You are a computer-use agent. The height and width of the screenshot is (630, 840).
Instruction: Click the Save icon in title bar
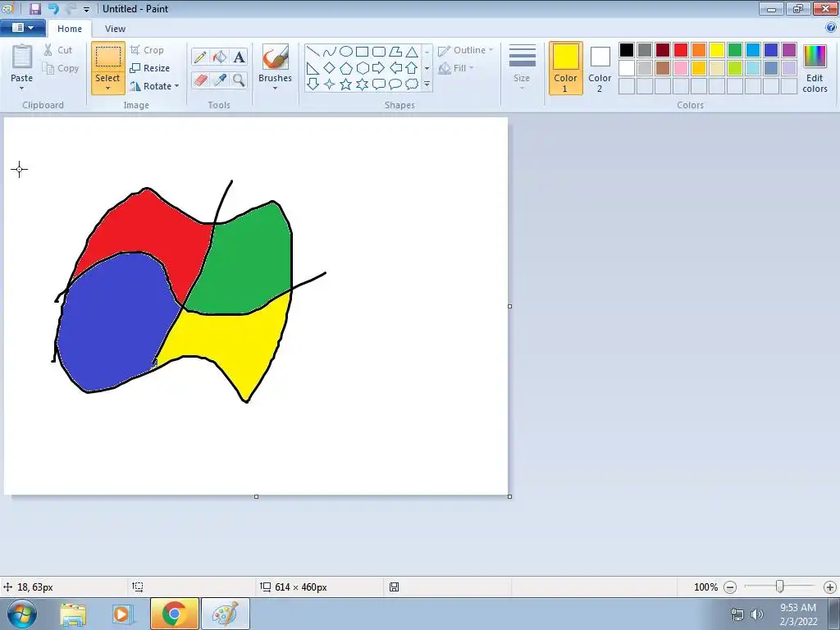34,8
